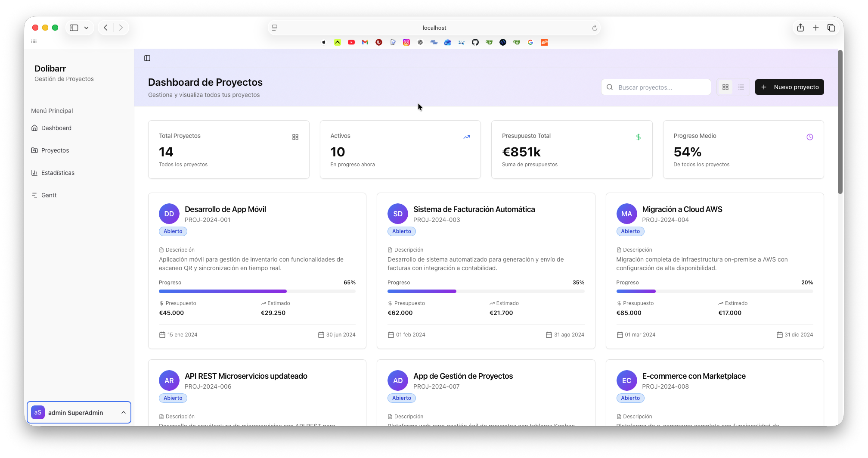Click the Dolibarr app name in sidebar
This screenshot has height=458, width=868.
pyautogui.click(x=50, y=69)
